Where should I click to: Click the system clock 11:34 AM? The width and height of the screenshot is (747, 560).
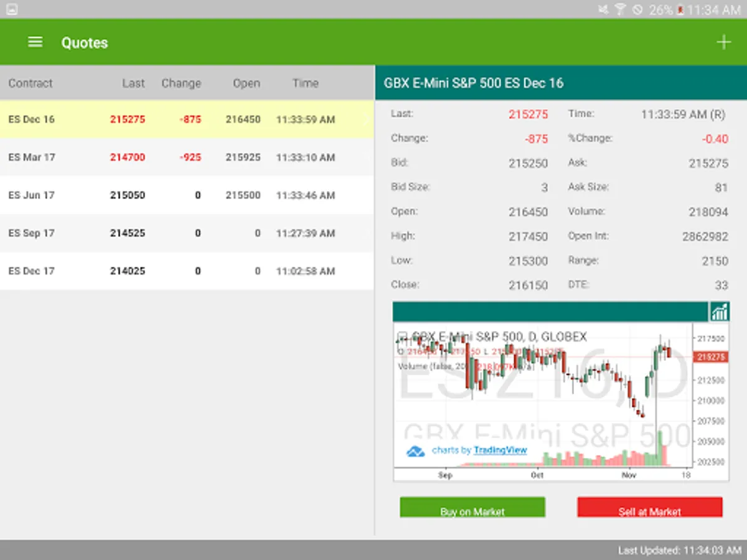tap(714, 9)
